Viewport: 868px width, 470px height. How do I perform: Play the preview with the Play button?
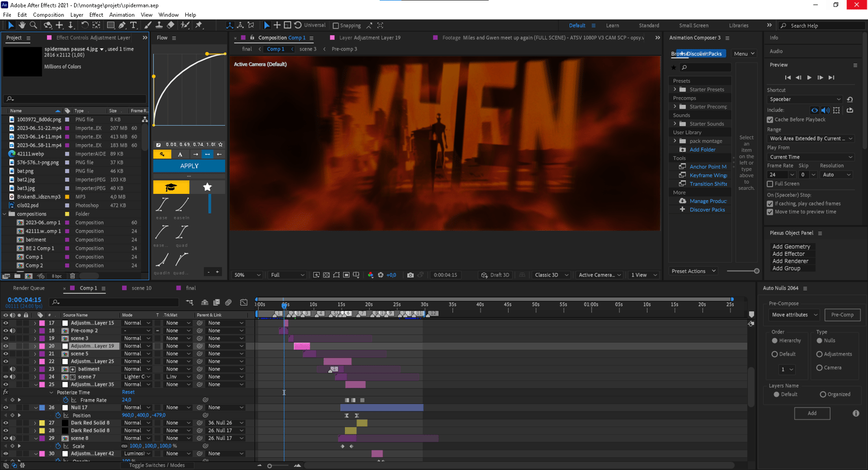coord(810,78)
